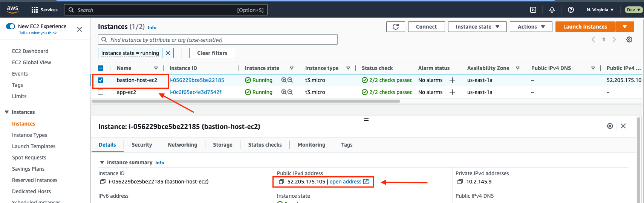Screen dimensions: 644x203
Task: Click Clear filters button
Action: coord(212,53)
